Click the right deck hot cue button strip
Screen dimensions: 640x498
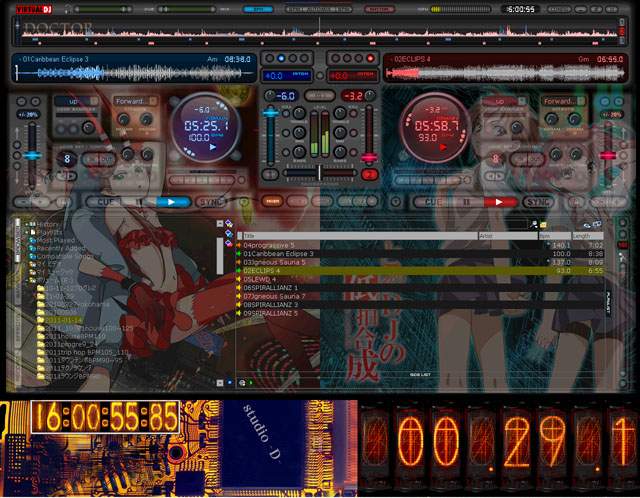[427, 180]
